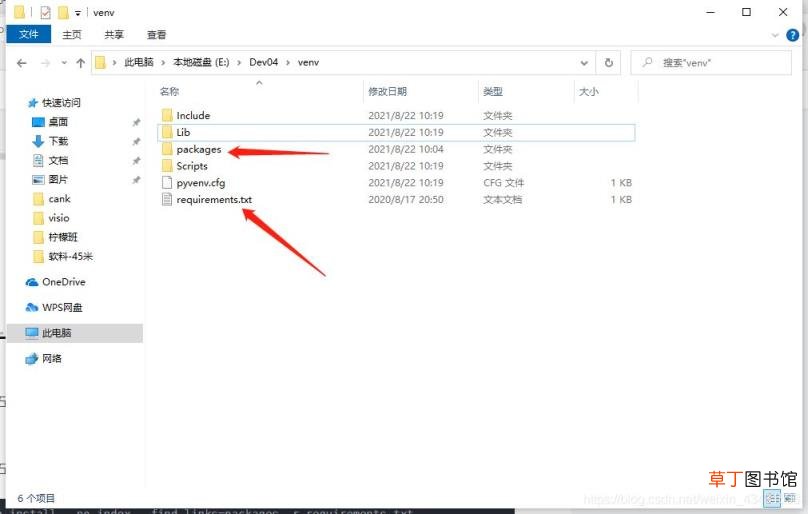Select the pyvenv.cfg file
808x514 pixels.
tap(200, 183)
